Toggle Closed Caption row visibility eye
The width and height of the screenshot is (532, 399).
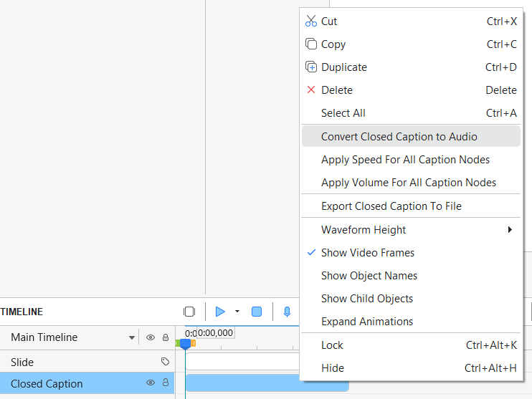coord(151,383)
